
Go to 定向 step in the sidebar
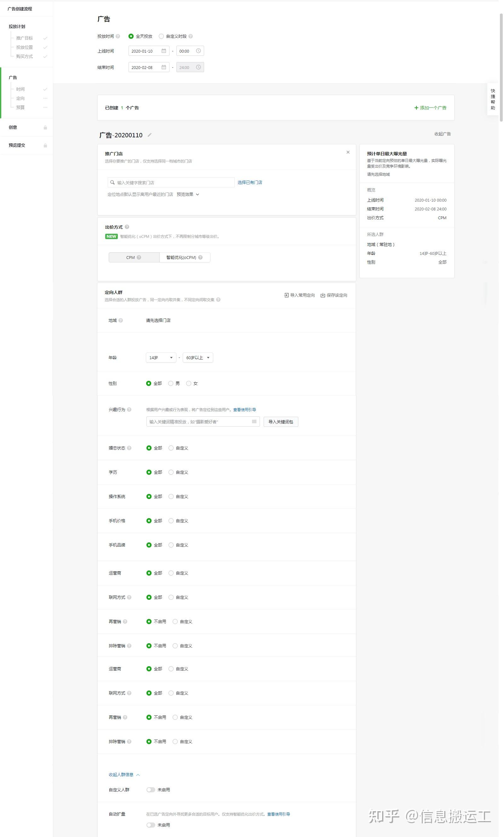point(20,98)
